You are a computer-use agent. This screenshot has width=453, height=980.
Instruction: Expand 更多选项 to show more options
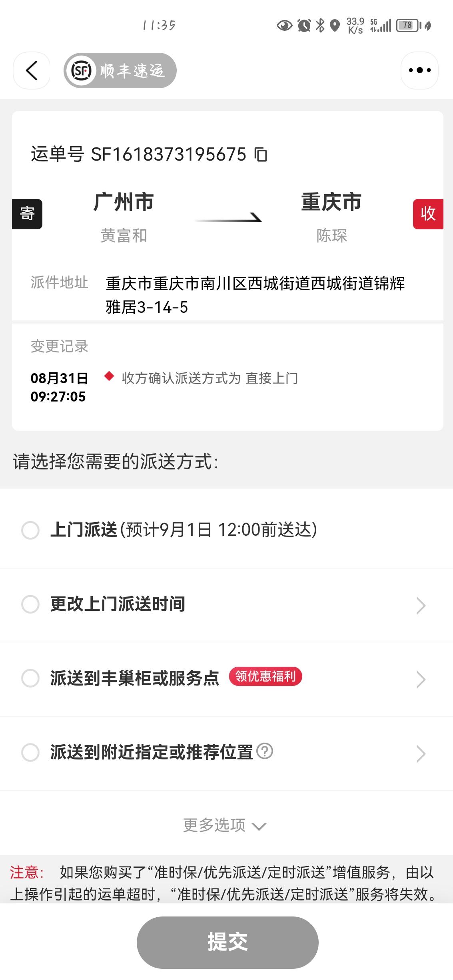[224, 825]
